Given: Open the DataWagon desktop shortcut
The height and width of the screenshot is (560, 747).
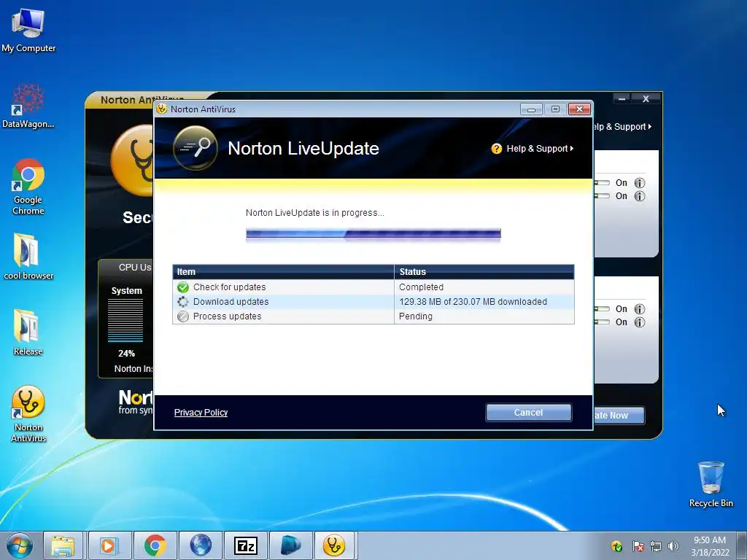Looking at the screenshot, I should tap(28, 106).
